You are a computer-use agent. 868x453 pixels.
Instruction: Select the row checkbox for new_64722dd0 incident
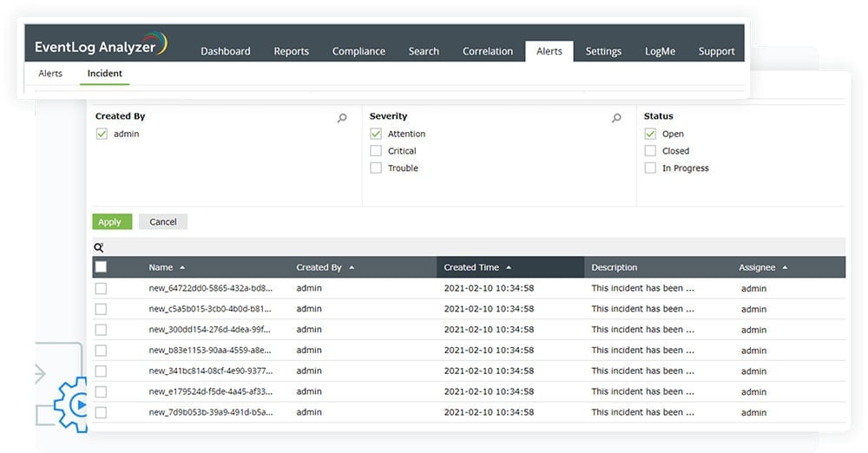101,288
